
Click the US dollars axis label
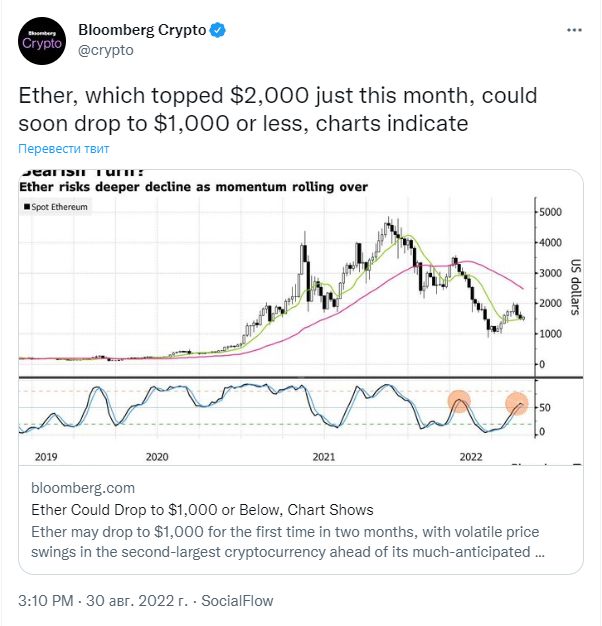click(574, 287)
